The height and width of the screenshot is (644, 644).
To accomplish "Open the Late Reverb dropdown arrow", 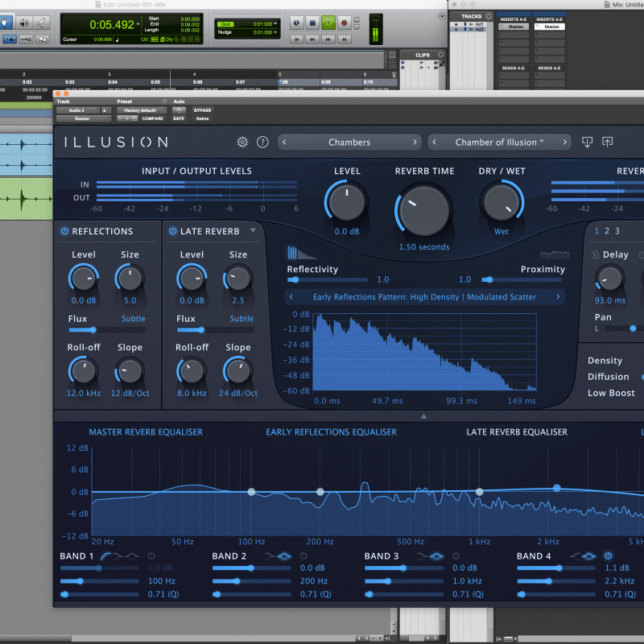I will click(x=253, y=231).
